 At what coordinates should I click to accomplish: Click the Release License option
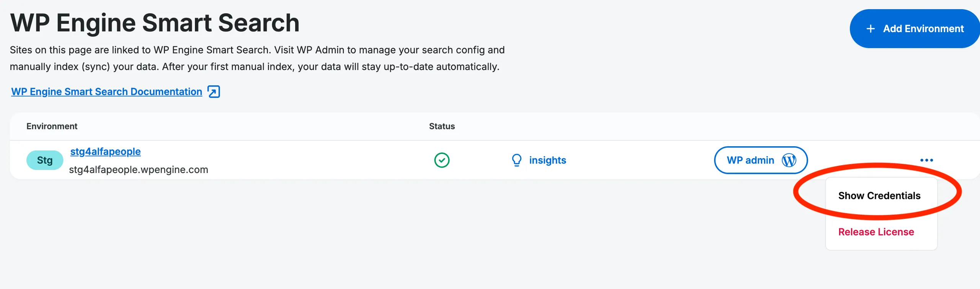[876, 232]
